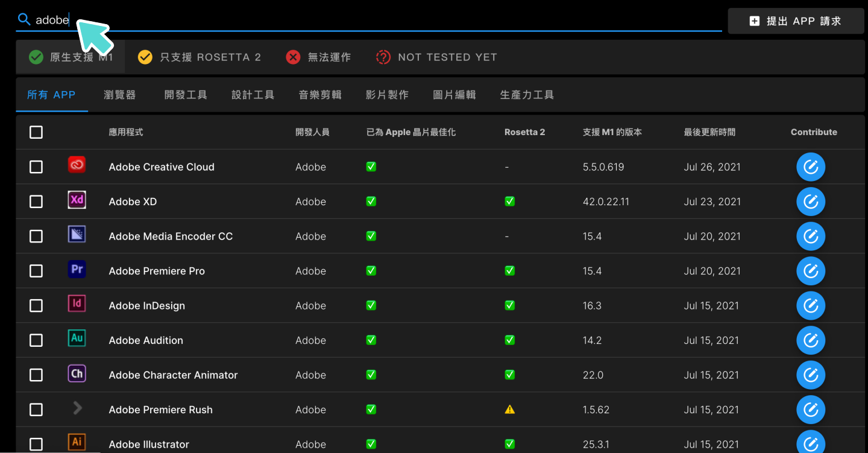
Task: Switch to the 瀏覽器 tab
Action: [x=120, y=95]
